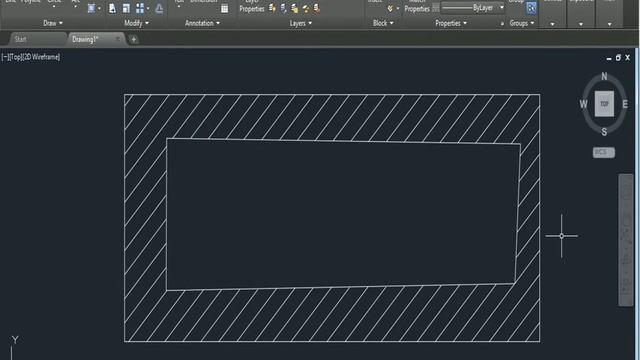The image size is (640, 360).
Task: Select the Stretch tool in Modify panel
Action: point(112,8)
